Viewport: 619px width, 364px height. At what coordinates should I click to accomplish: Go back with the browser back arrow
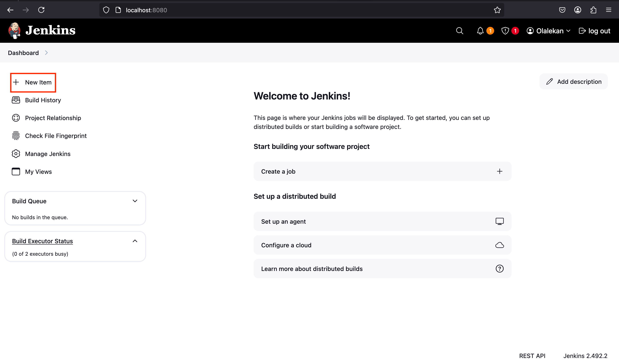click(x=10, y=10)
